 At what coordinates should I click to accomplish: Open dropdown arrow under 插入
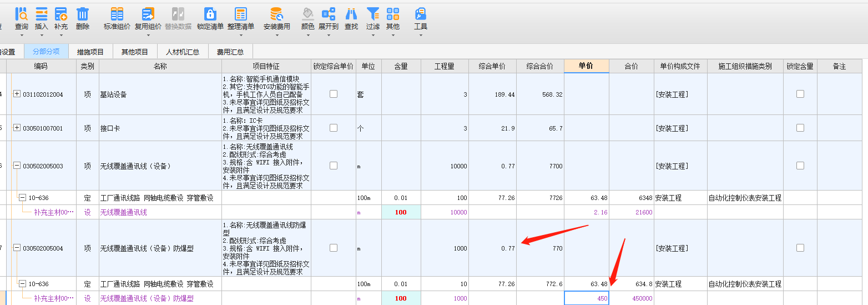click(42, 35)
